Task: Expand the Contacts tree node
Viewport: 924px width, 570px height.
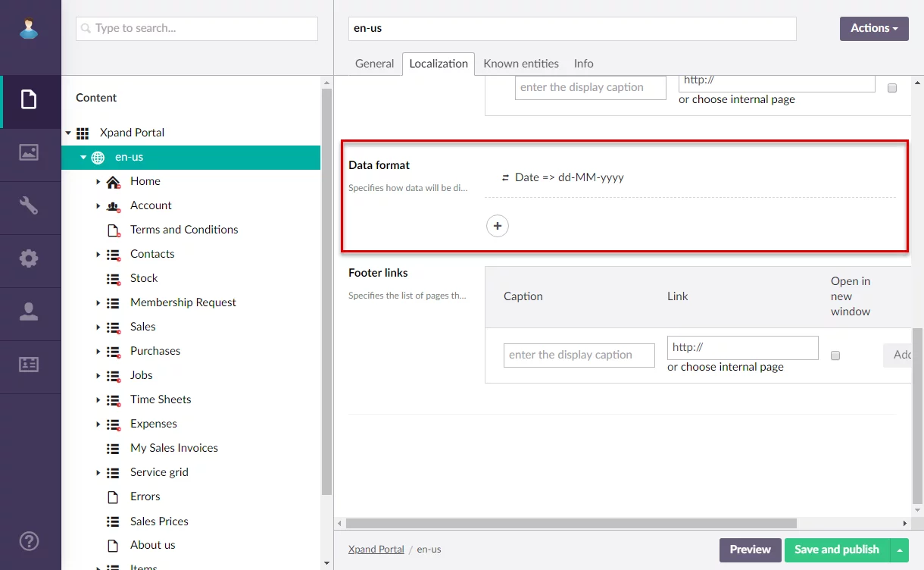Action: pyautogui.click(x=98, y=255)
